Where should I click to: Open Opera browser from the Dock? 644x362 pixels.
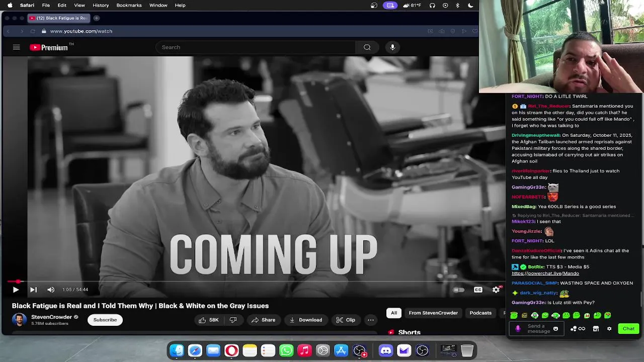[x=231, y=350]
